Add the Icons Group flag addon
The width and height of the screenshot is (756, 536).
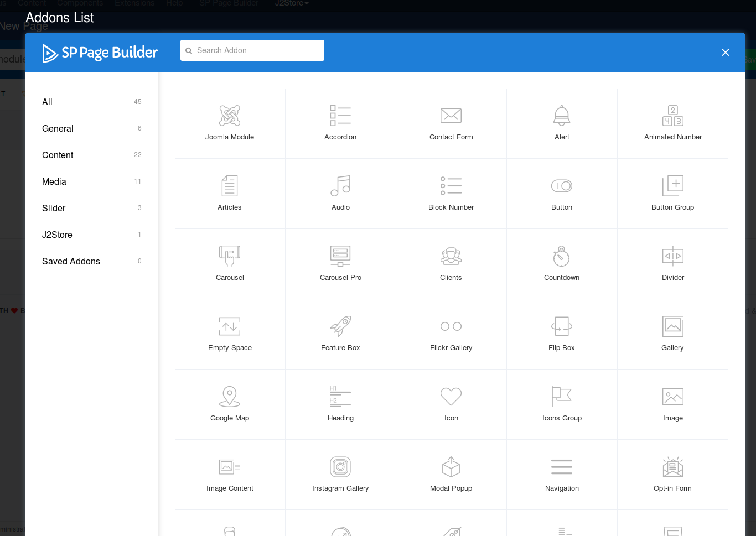[x=562, y=404]
